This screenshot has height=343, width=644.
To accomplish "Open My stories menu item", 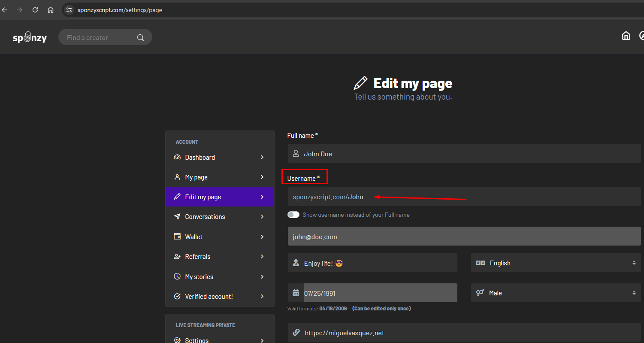I will tap(220, 276).
